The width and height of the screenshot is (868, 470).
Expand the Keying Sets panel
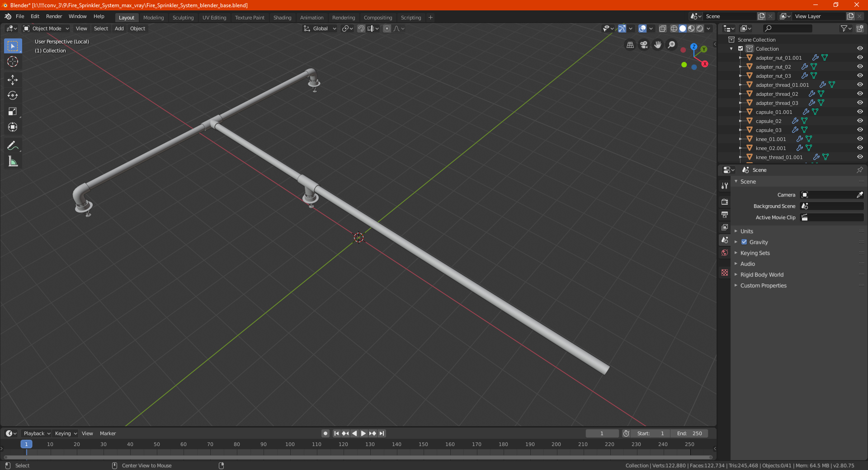[x=755, y=253]
